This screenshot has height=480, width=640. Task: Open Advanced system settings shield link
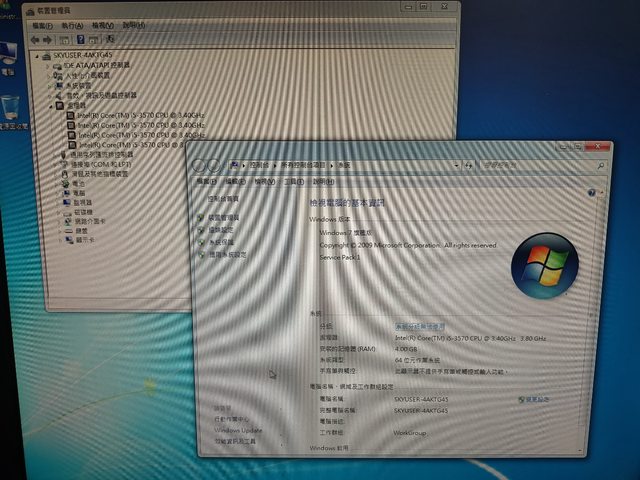tap(228, 254)
